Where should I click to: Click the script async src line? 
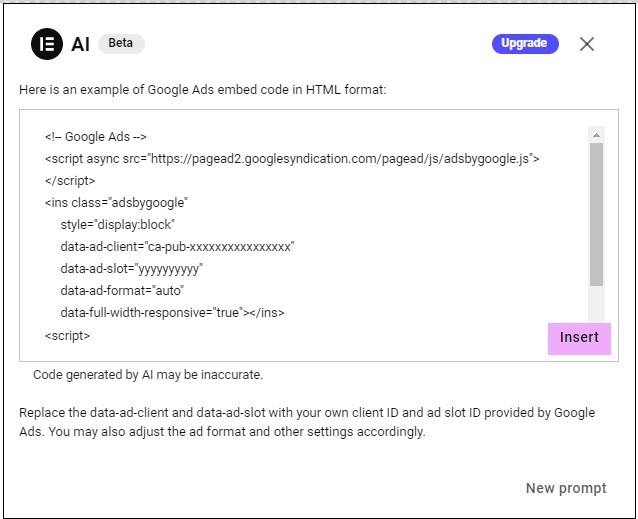292,159
